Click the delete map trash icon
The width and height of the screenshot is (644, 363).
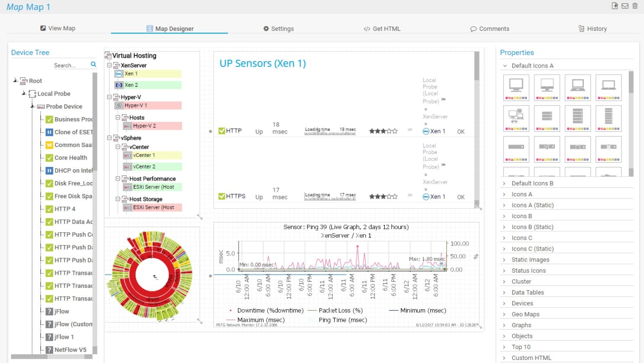pyautogui.click(x=635, y=6)
